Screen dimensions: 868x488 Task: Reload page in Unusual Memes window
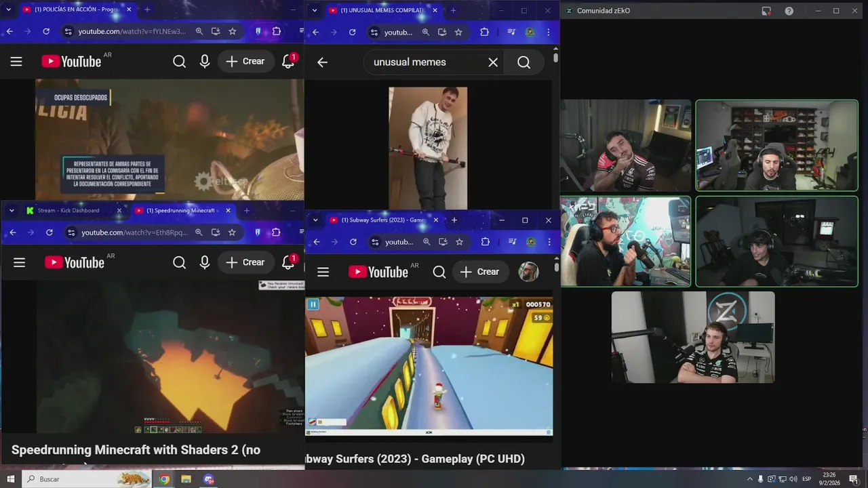click(352, 32)
